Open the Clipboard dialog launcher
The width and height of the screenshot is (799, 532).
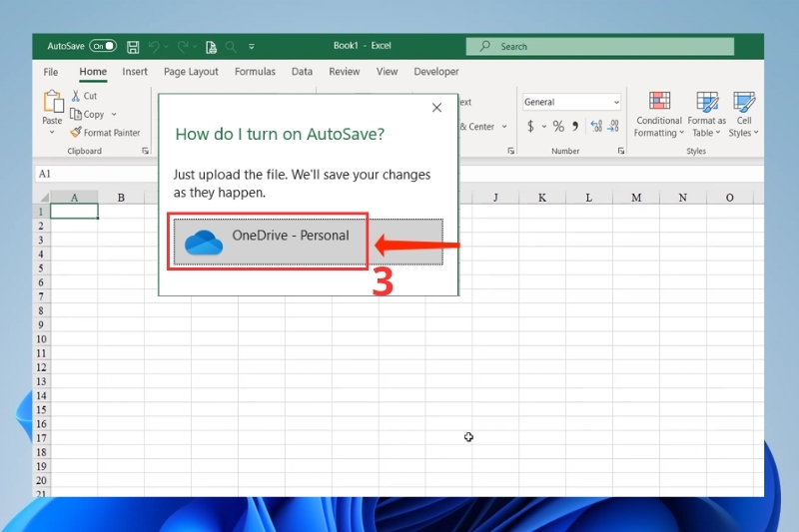pos(145,151)
